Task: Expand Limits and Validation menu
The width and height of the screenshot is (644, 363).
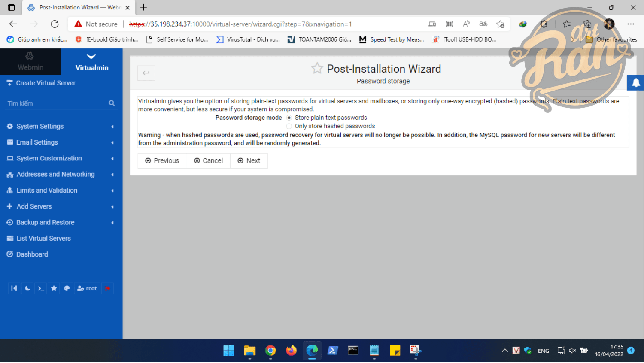Action: coord(61,191)
